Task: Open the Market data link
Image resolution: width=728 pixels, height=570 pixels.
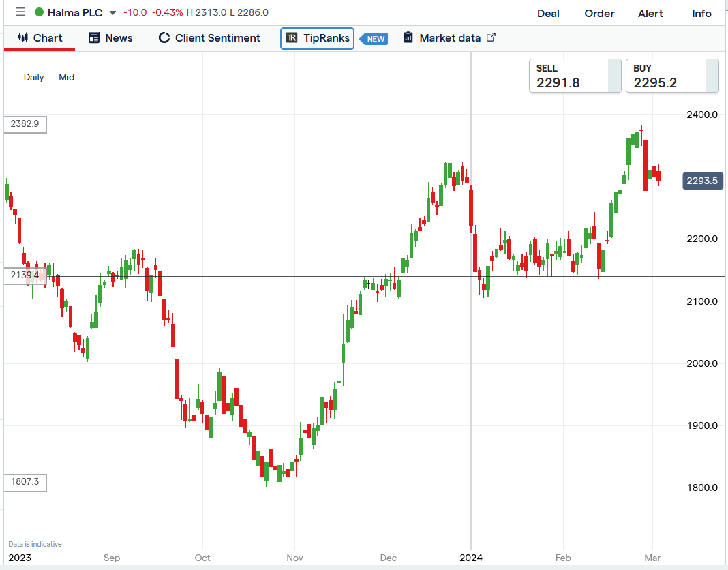Action: [449, 38]
